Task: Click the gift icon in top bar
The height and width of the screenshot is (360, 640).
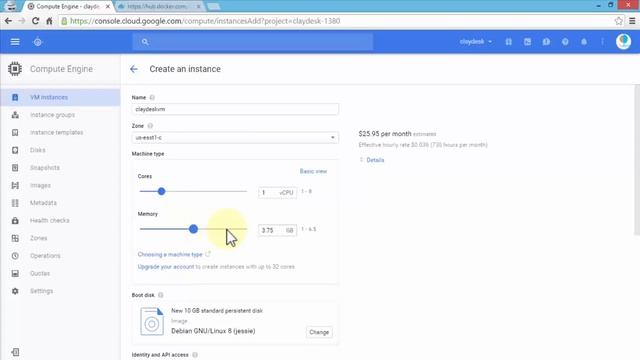Action: click(509, 42)
